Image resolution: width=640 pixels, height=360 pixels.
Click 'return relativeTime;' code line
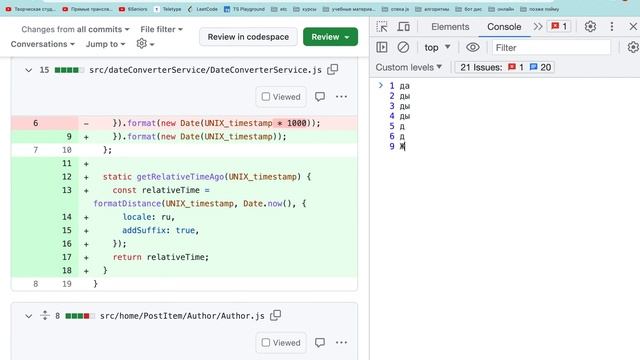coord(161,257)
